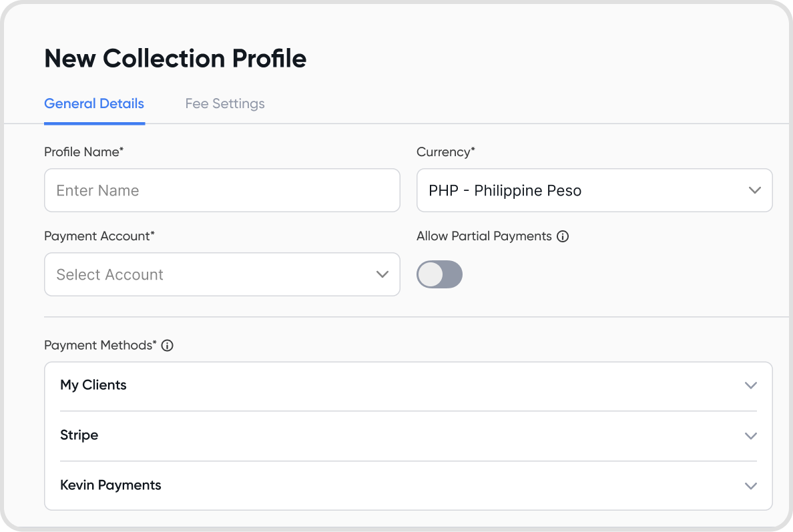The height and width of the screenshot is (532, 793).
Task: Expand Kevin Payments using its chevron
Action: point(751,486)
